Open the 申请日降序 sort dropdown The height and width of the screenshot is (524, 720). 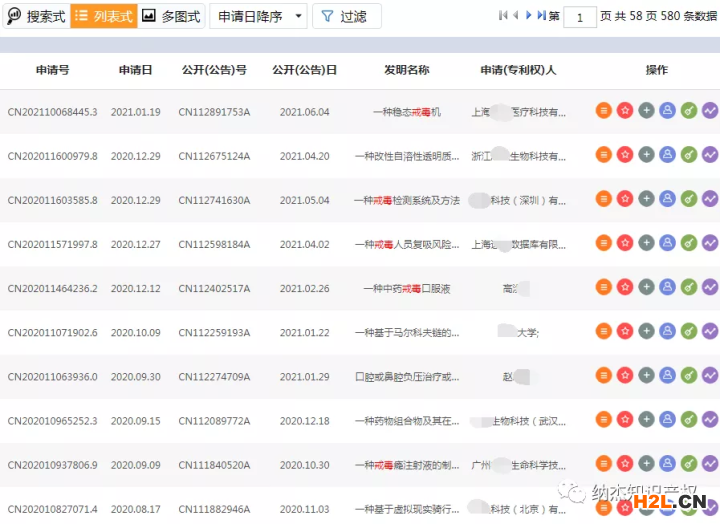257,16
